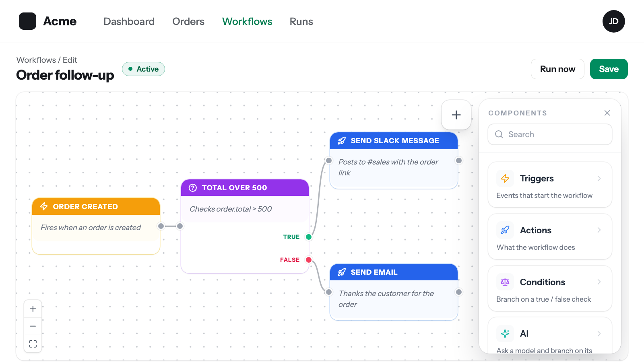Zoom in on the canvas

coord(33,309)
